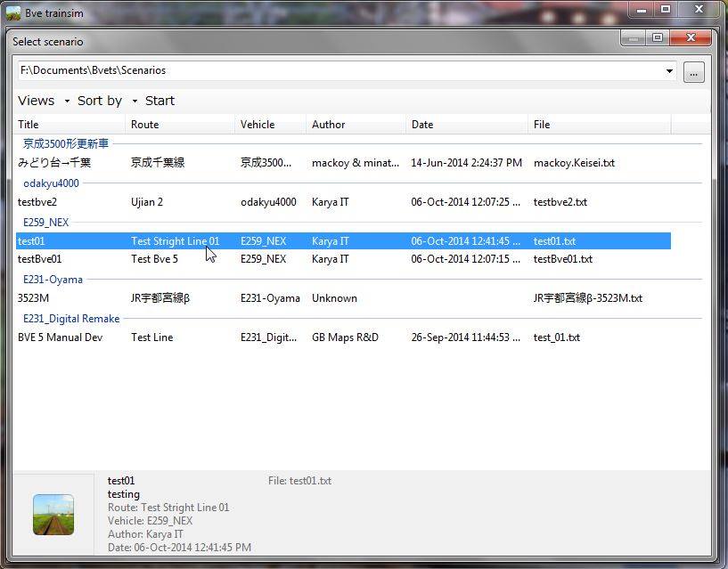Sort list by Vehicle column header
728x569 pixels.
click(270, 125)
